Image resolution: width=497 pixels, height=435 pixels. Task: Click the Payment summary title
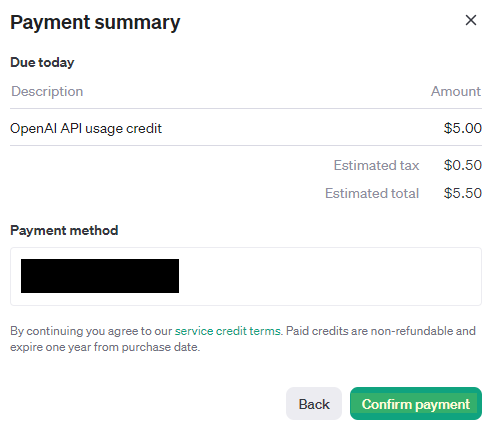[x=95, y=23]
